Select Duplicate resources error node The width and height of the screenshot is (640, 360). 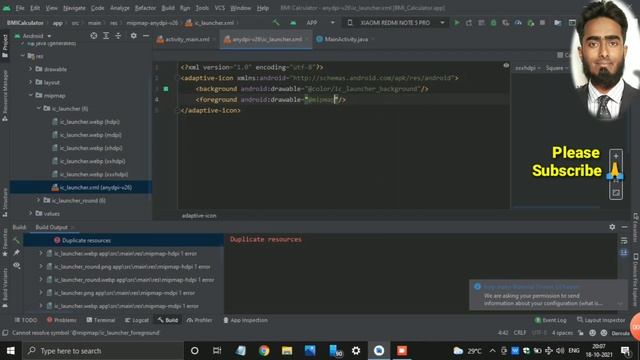(x=86, y=240)
